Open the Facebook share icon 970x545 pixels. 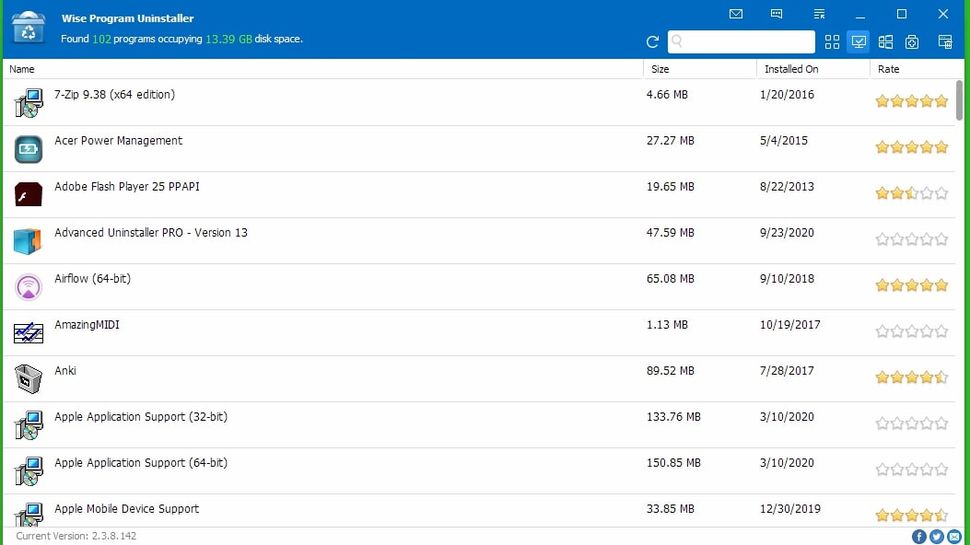(920, 537)
